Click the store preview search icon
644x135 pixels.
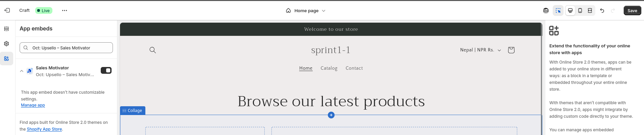153,50
